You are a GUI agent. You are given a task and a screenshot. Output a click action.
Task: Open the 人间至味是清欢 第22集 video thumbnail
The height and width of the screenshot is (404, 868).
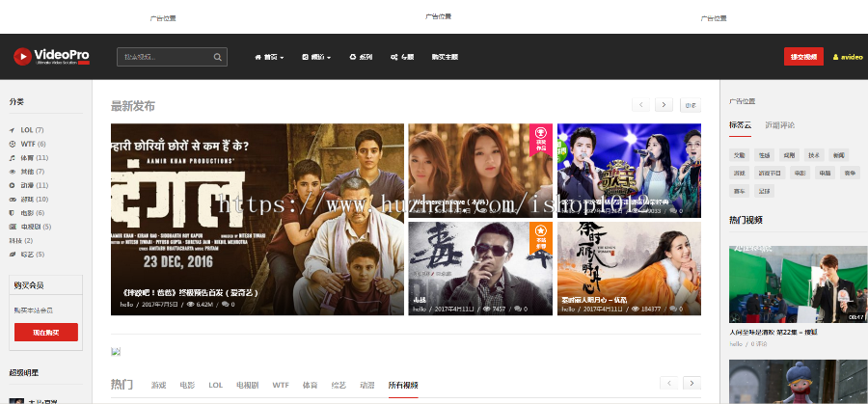coord(799,284)
